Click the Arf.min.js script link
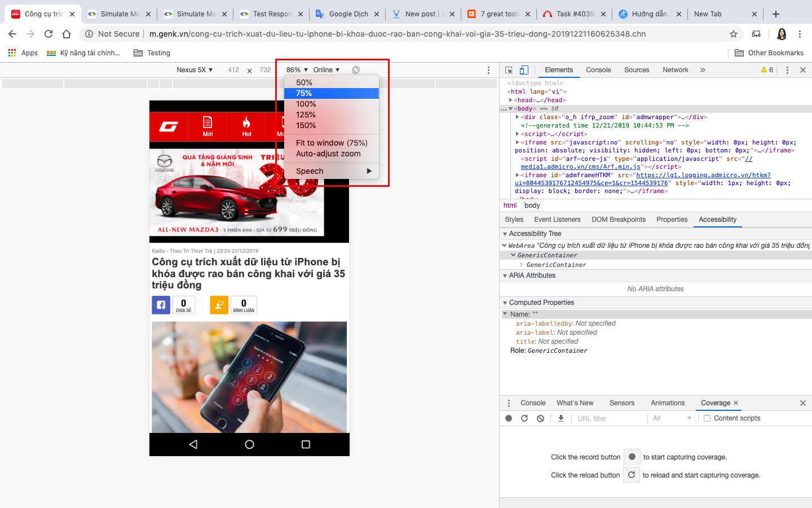The height and width of the screenshot is (508, 812). coord(580,167)
